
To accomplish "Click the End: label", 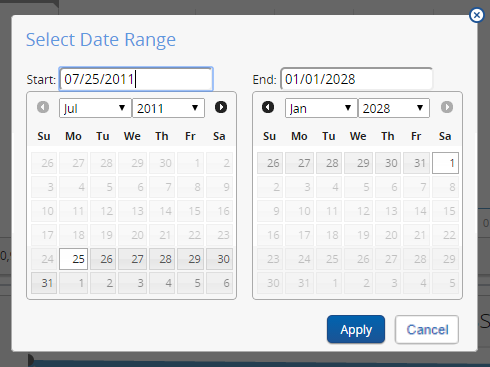I will (x=264, y=80).
